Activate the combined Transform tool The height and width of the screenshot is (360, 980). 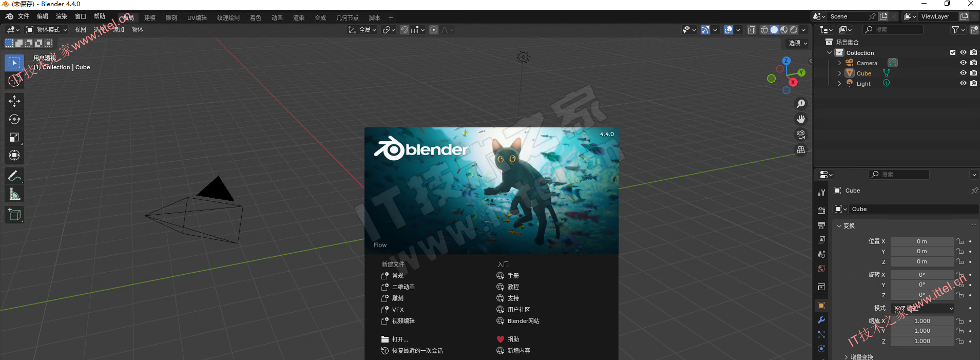(14, 155)
